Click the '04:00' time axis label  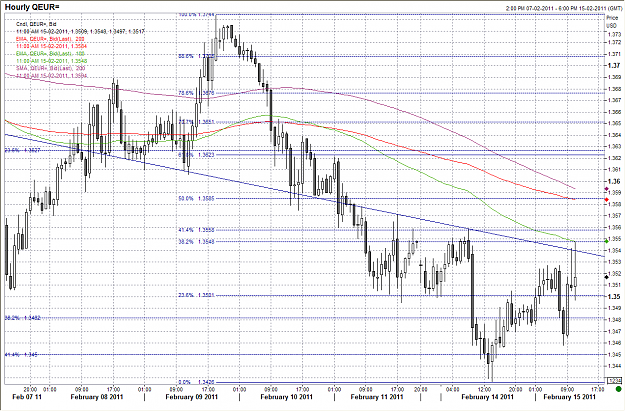click(452, 389)
